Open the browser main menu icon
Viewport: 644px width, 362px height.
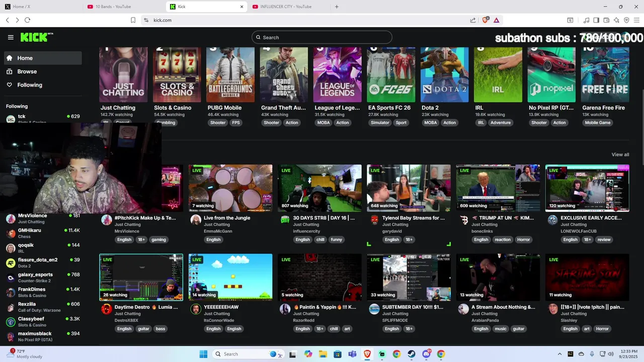tap(636, 20)
